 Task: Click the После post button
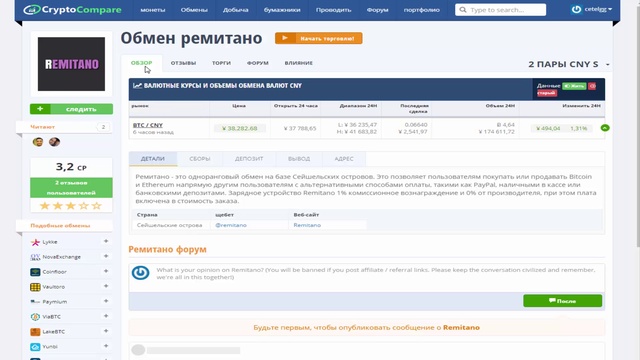click(x=562, y=301)
